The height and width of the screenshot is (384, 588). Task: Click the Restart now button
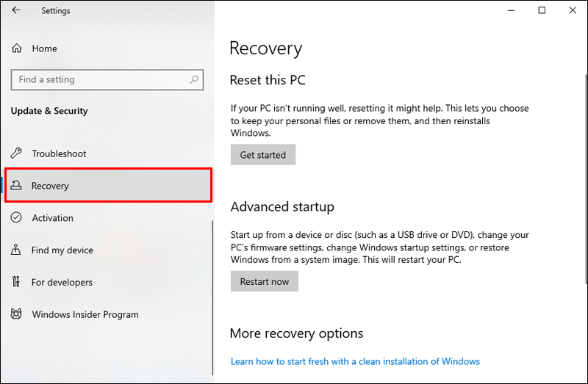[x=265, y=282]
